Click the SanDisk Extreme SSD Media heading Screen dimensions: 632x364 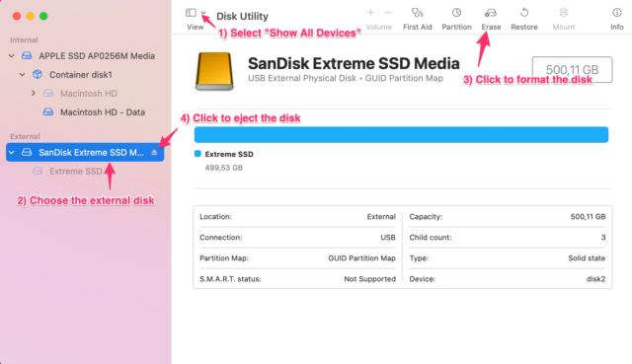(354, 63)
